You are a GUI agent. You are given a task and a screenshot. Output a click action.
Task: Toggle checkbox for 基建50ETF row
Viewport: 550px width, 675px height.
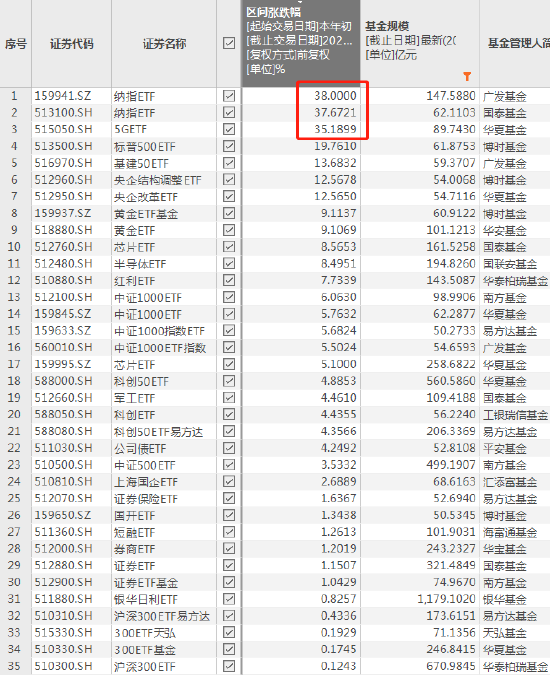point(229,163)
